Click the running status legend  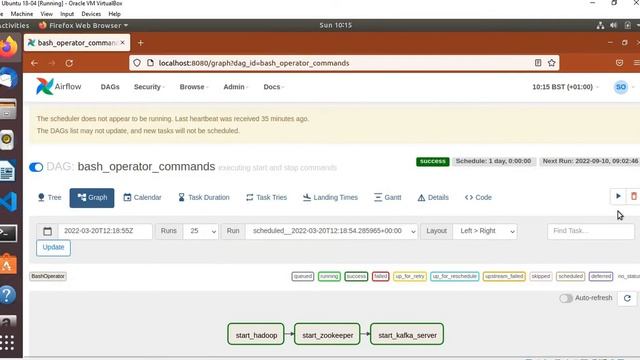329,277
